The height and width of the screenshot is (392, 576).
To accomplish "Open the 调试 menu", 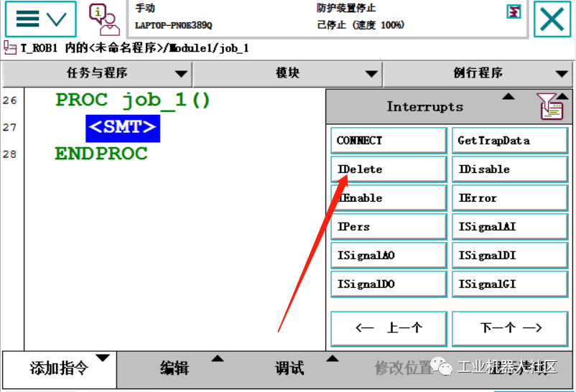I will pos(290,368).
